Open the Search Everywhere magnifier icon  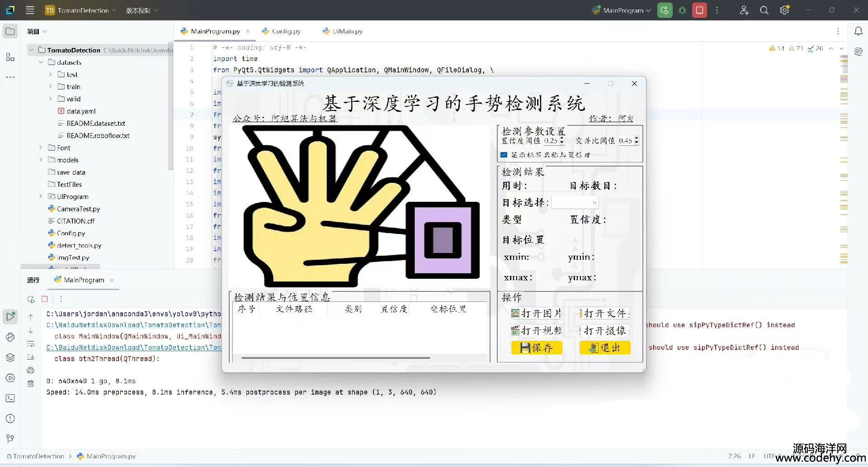pos(764,10)
